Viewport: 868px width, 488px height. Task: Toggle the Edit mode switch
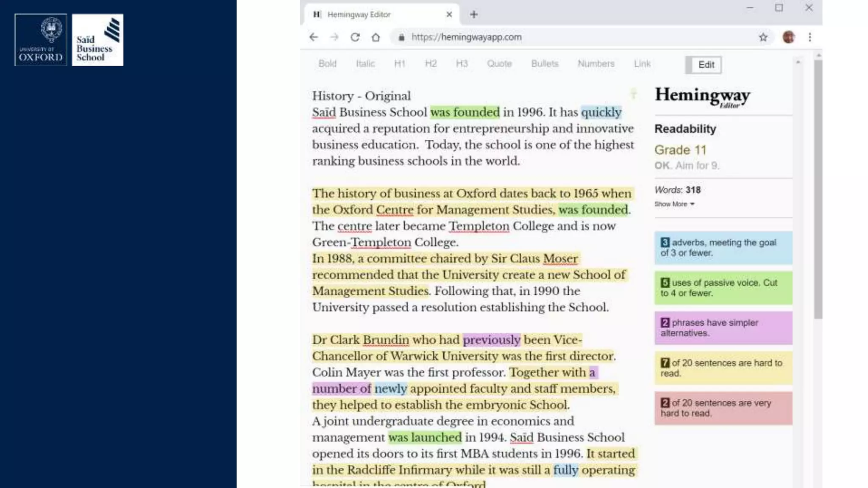point(704,65)
